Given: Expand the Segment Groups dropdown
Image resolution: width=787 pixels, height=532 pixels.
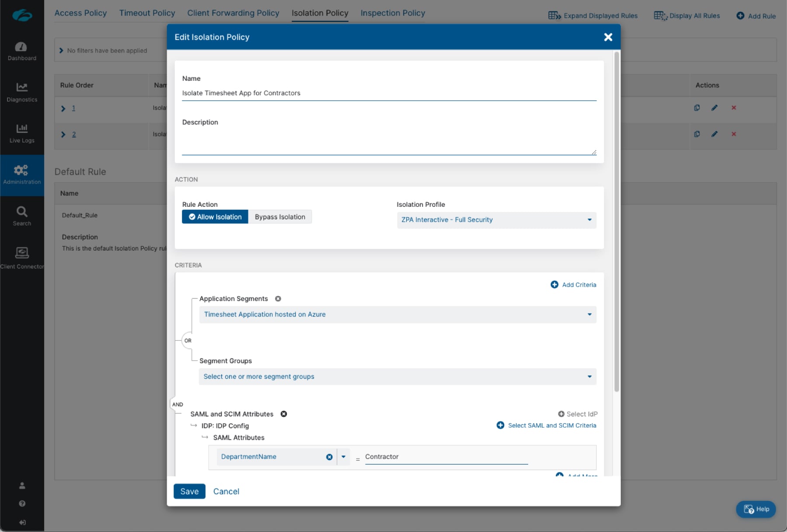Looking at the screenshot, I should pyautogui.click(x=397, y=376).
